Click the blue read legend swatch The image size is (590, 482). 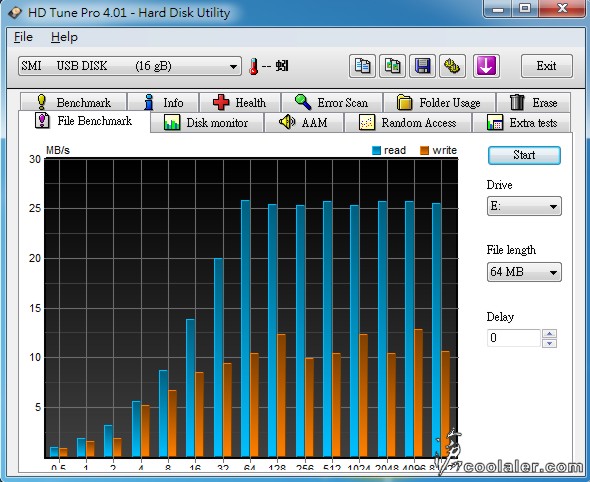376,151
